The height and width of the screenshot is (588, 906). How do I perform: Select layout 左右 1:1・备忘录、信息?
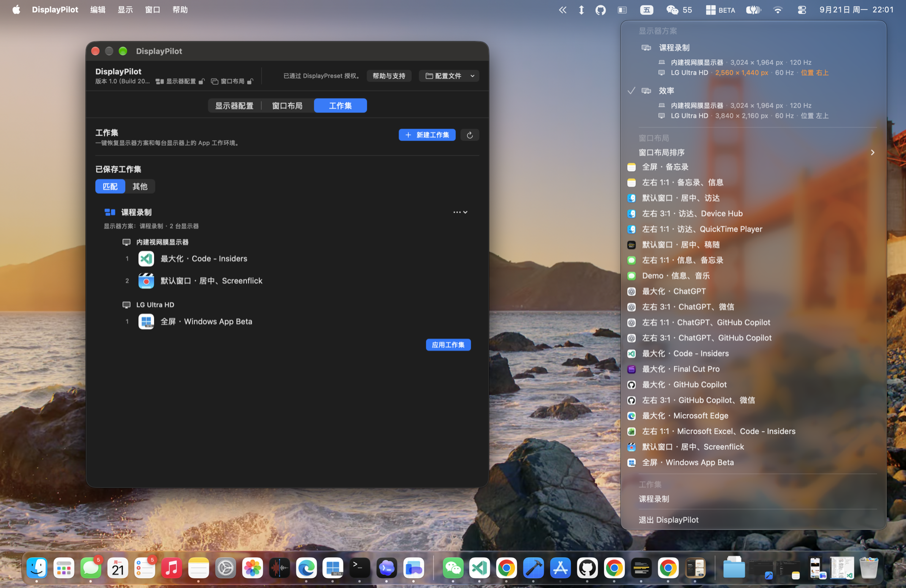[x=753, y=183]
